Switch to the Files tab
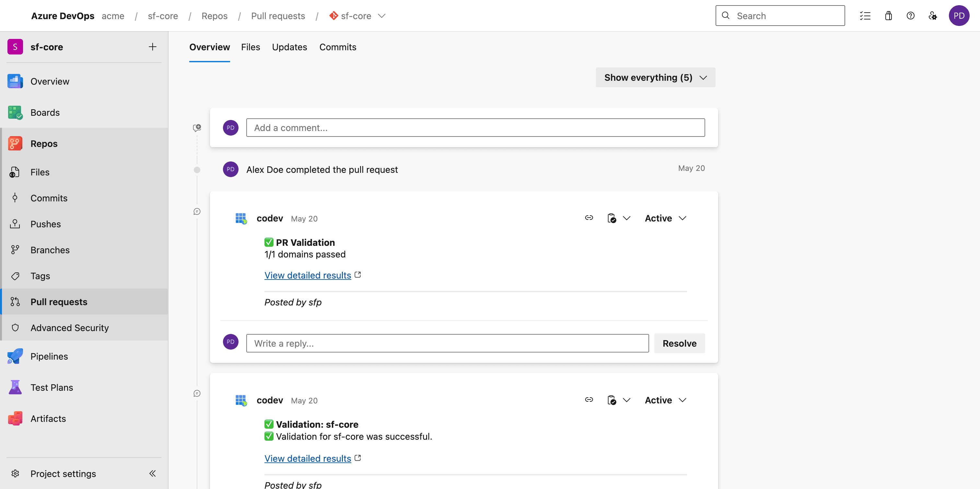The image size is (980, 489). click(251, 47)
